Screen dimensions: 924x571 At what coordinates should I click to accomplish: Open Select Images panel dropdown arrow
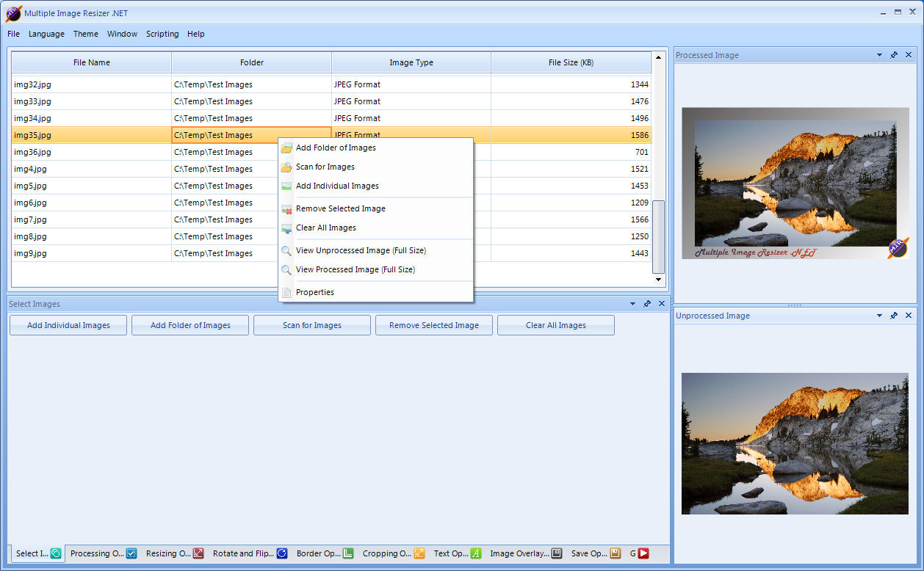tap(632, 304)
